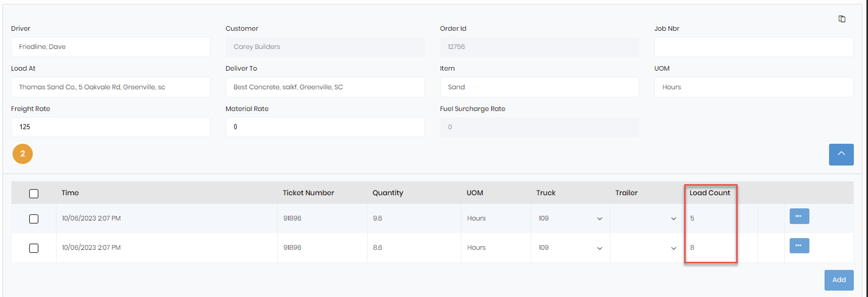Click the ellipsis icon beside Load Count 8
This screenshot has height=297, width=868.
799,246
